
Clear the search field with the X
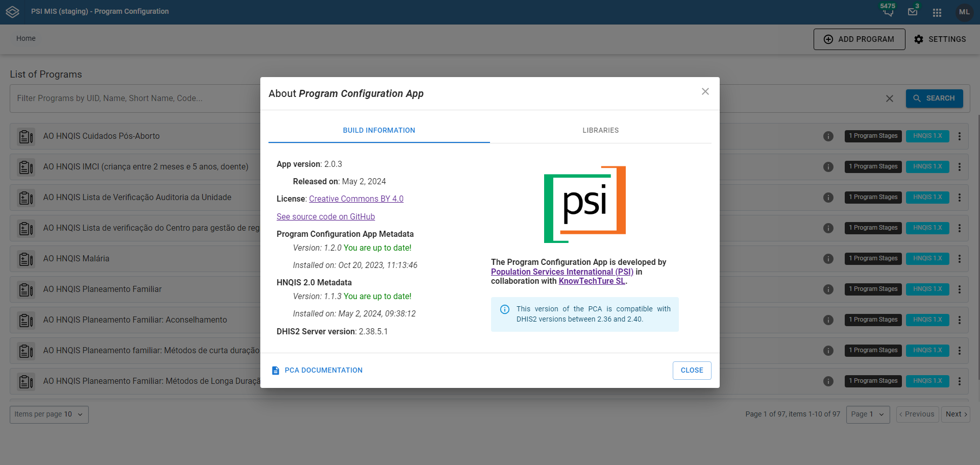(890, 99)
